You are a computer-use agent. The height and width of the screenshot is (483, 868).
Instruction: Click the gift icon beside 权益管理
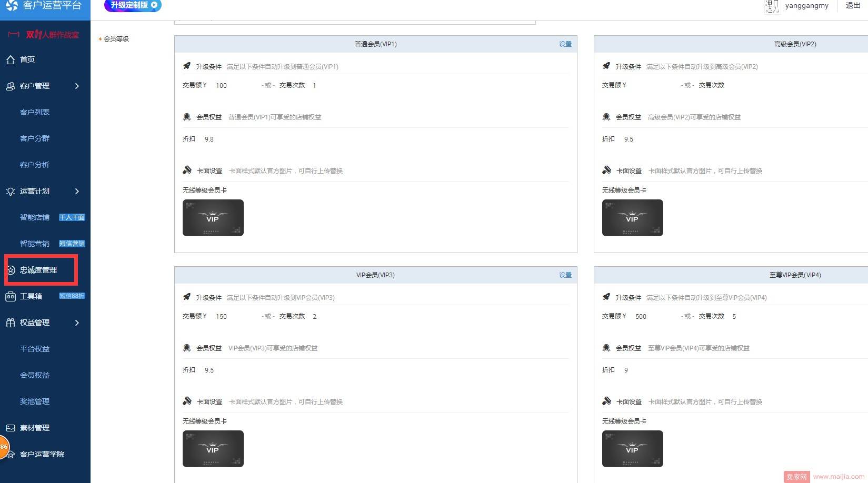pos(11,323)
